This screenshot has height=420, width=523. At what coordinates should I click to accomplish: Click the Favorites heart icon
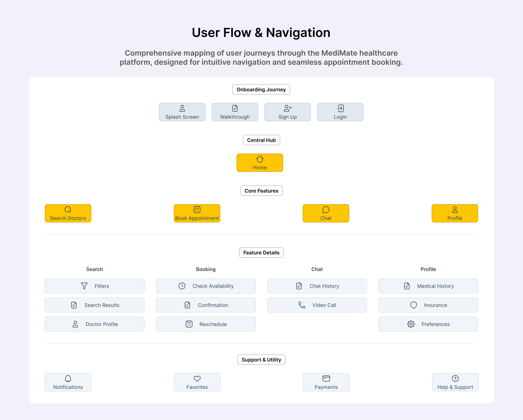coord(197,378)
